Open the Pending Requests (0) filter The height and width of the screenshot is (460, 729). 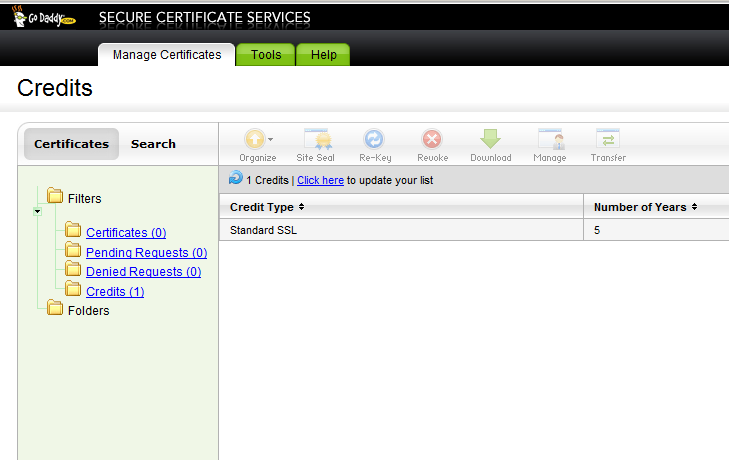(x=146, y=253)
